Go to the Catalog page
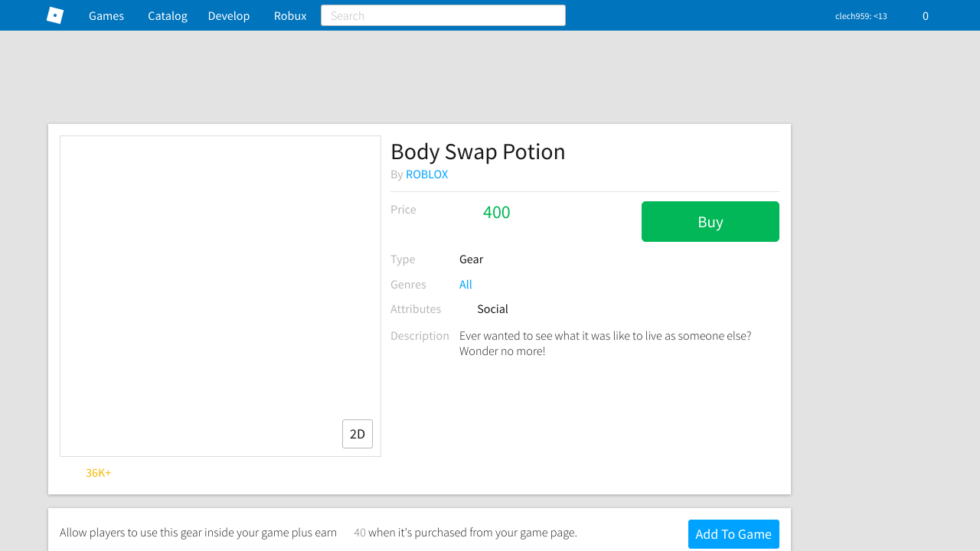This screenshot has width=980, height=551. pyautogui.click(x=168, y=15)
